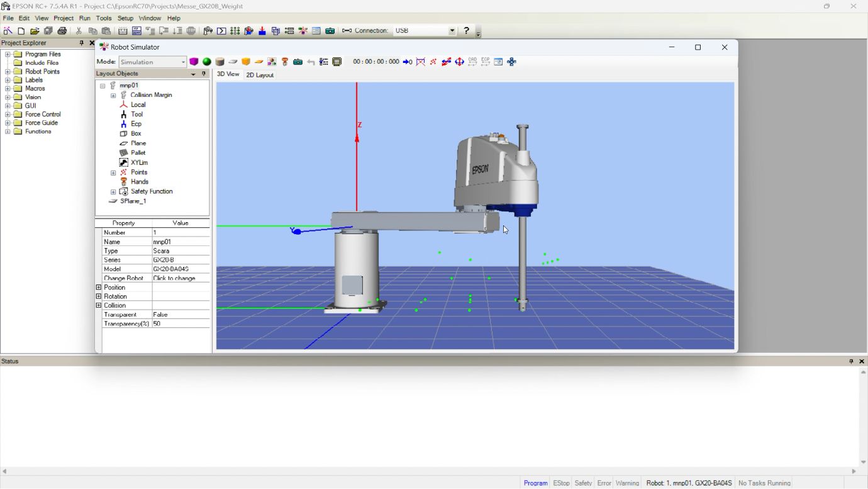868x489 pixels.
Task: Expand the Program Files folder
Action: 8,55
